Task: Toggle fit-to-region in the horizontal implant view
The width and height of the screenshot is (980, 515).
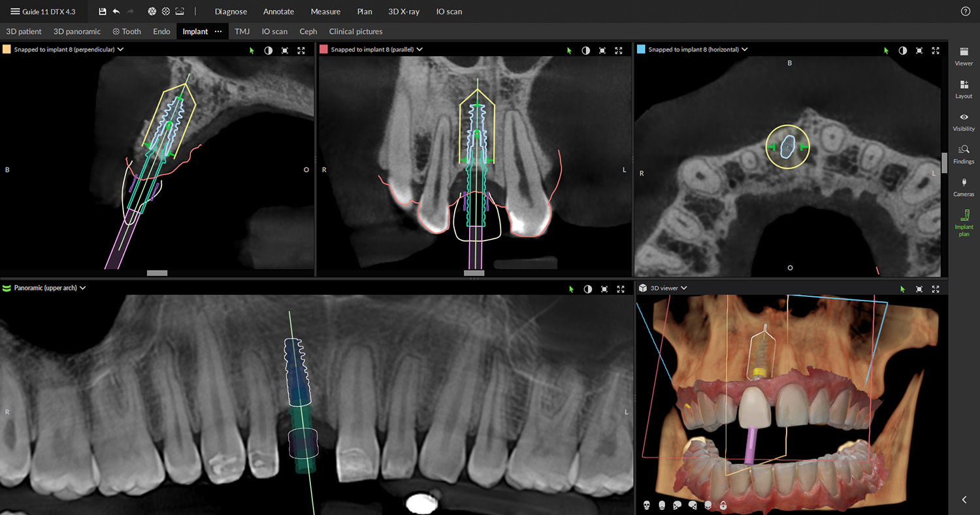Action: click(919, 50)
